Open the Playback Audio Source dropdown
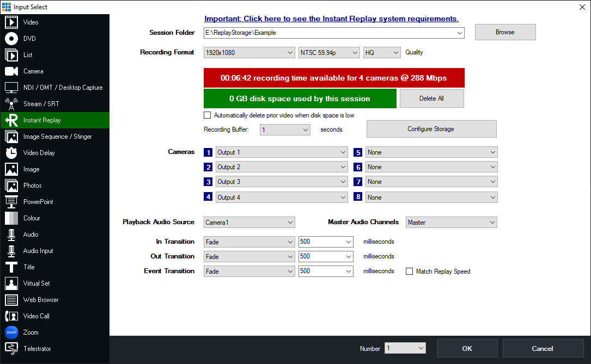Image resolution: width=591 pixels, height=364 pixels. pyautogui.click(x=249, y=223)
